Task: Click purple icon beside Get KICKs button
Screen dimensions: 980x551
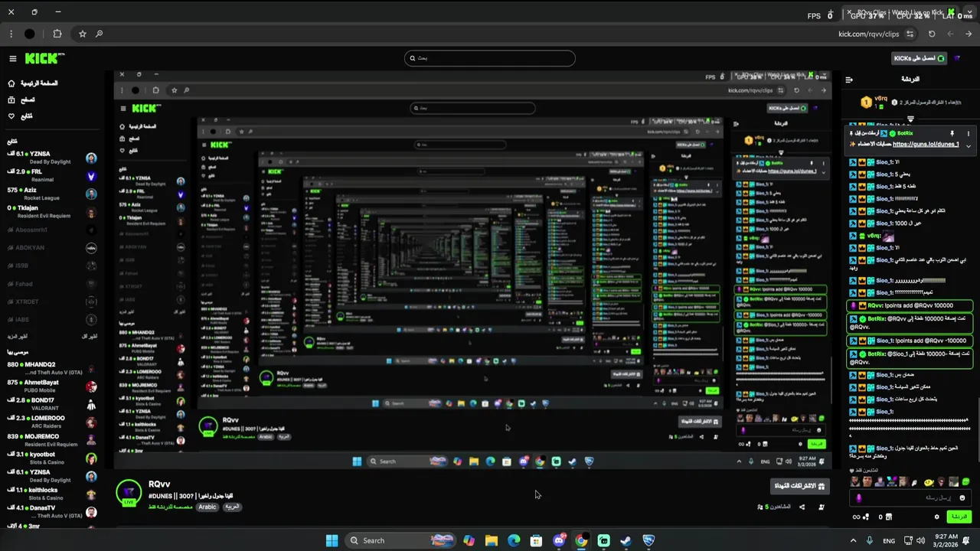Action: point(957,58)
